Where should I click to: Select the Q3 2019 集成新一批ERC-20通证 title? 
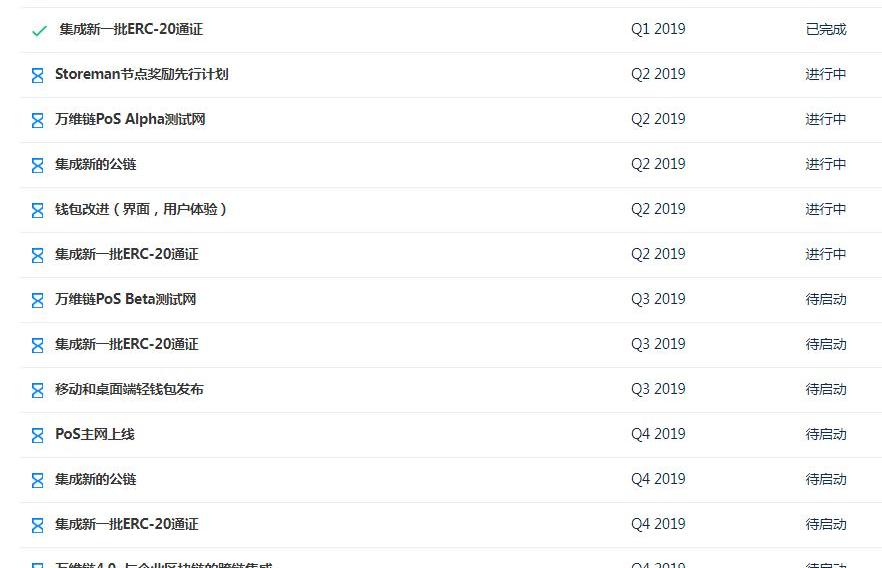point(127,344)
